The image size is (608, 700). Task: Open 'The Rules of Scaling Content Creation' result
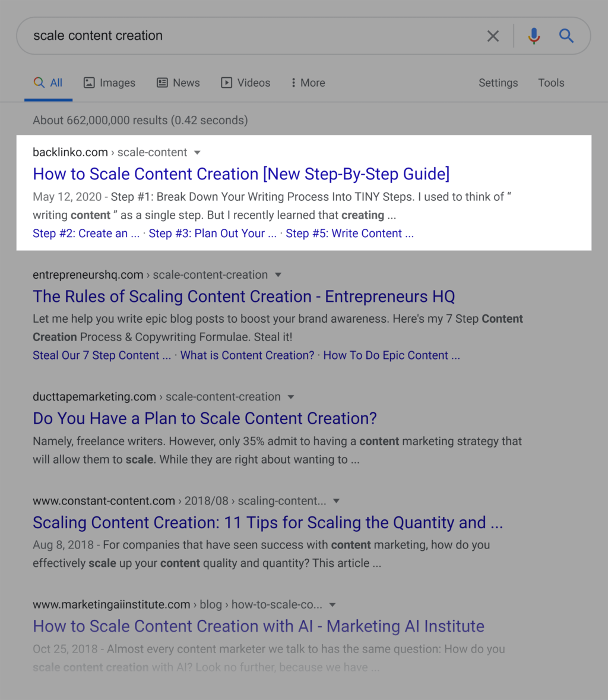(244, 297)
